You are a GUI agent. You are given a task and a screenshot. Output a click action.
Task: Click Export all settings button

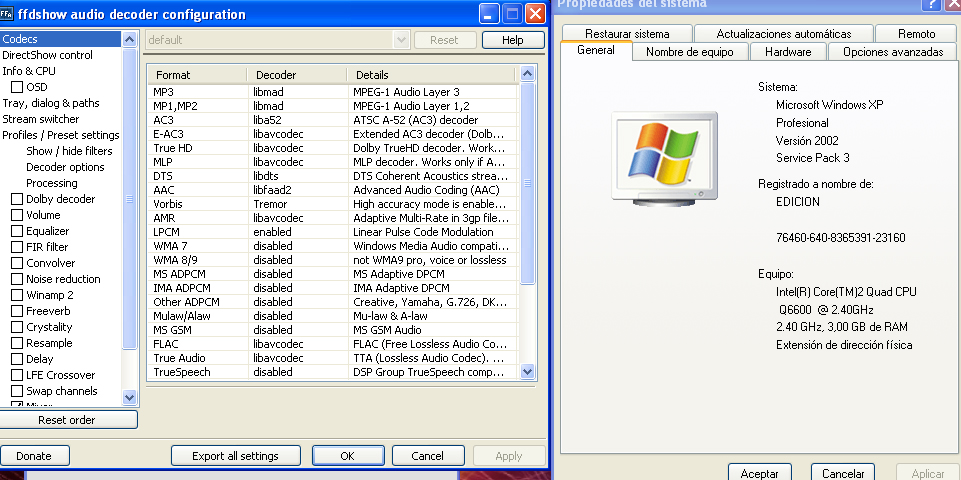(235, 455)
